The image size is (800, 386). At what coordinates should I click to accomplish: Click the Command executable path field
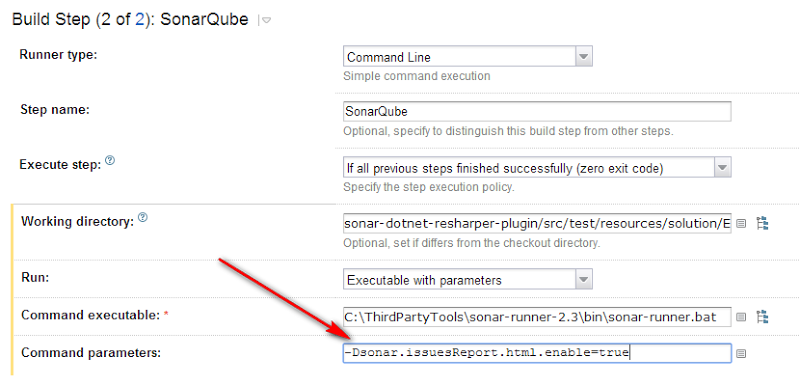[537, 317]
